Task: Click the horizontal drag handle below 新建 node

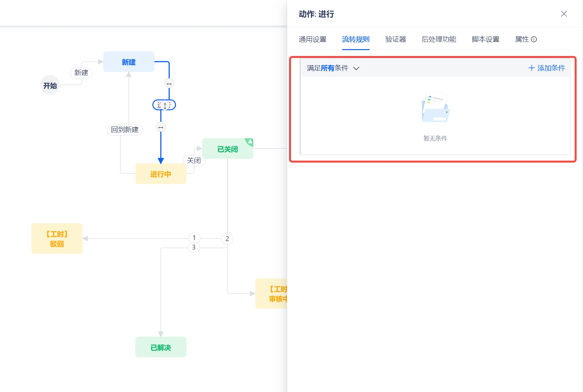Action: tap(169, 84)
